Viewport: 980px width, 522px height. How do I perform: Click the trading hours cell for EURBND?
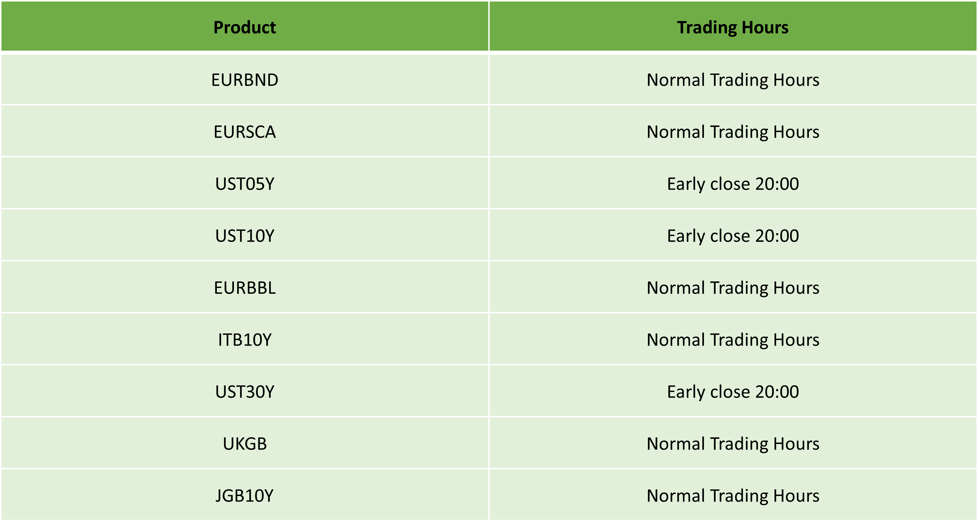pos(732,80)
